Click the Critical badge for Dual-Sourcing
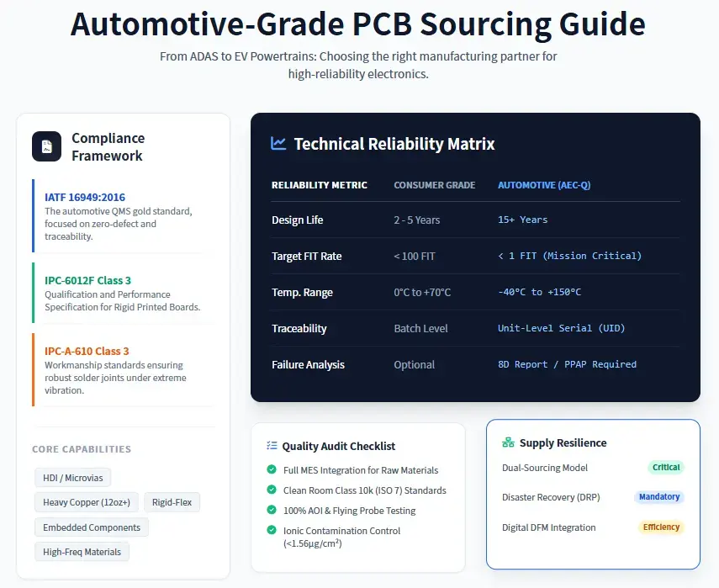719x588 pixels. click(666, 468)
